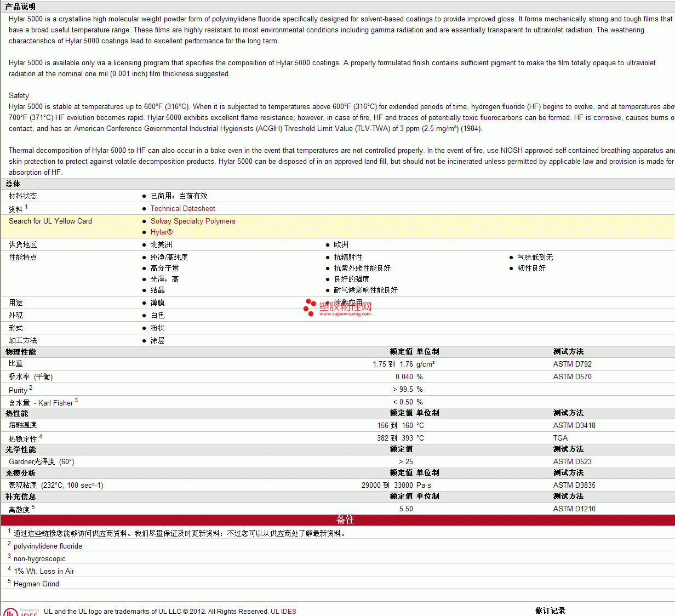The height and width of the screenshot is (616, 675).
Task: Select the ASTM D570 test method
Action: pyautogui.click(x=572, y=377)
